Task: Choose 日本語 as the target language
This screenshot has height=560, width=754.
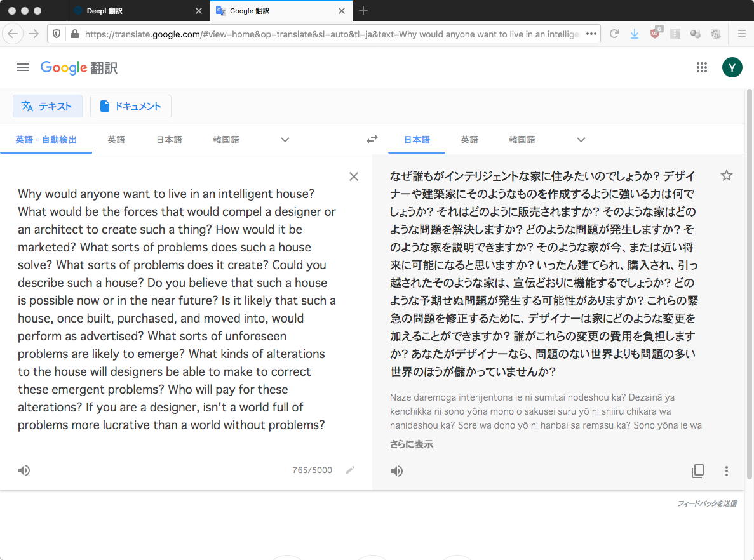Action: [417, 140]
